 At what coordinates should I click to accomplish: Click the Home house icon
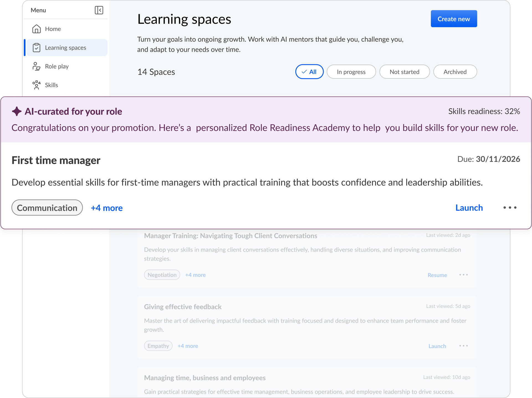point(37,29)
